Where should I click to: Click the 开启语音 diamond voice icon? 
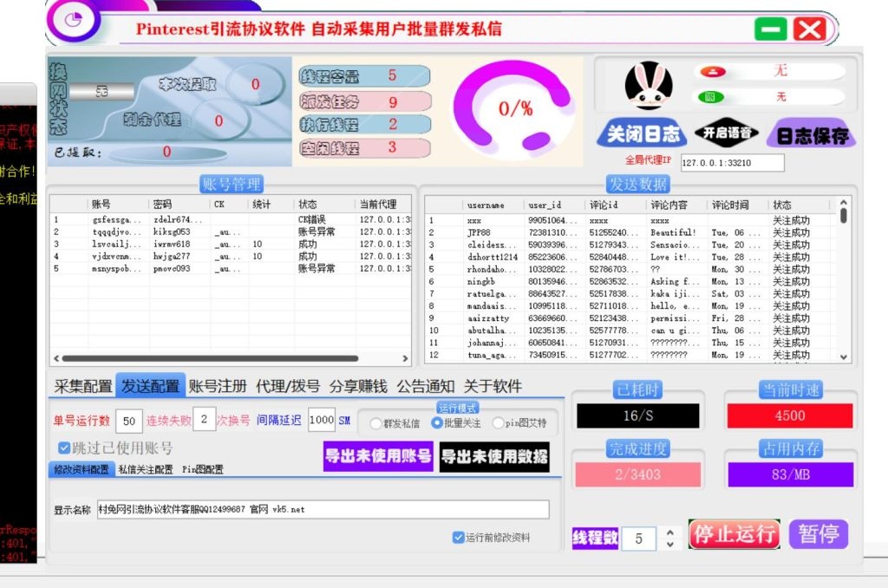[x=726, y=134]
